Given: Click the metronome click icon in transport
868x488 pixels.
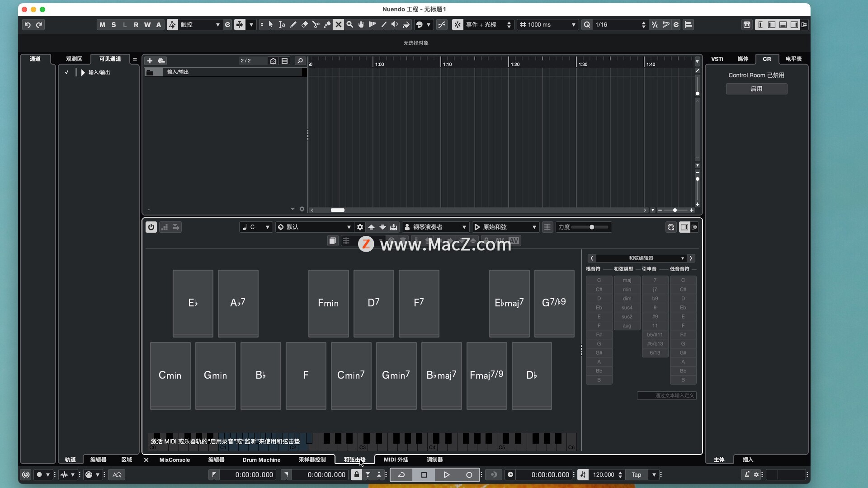Looking at the screenshot, I should pyautogui.click(x=747, y=474).
